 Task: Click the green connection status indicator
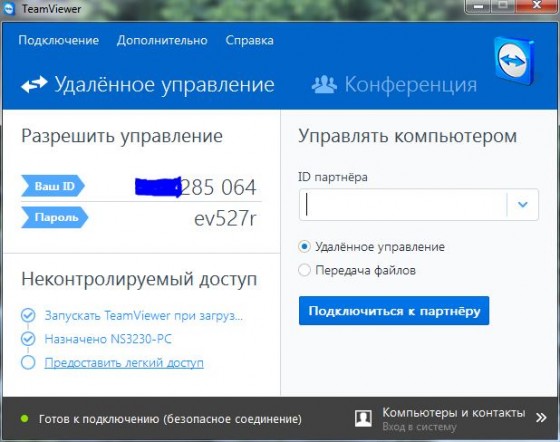tap(24, 418)
